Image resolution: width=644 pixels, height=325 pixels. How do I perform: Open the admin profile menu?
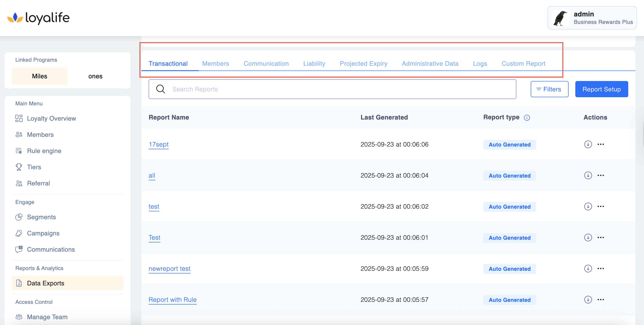coord(592,18)
